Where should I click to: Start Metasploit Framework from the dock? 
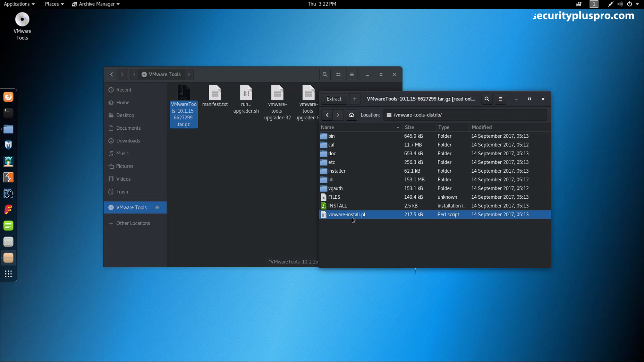click(8, 145)
